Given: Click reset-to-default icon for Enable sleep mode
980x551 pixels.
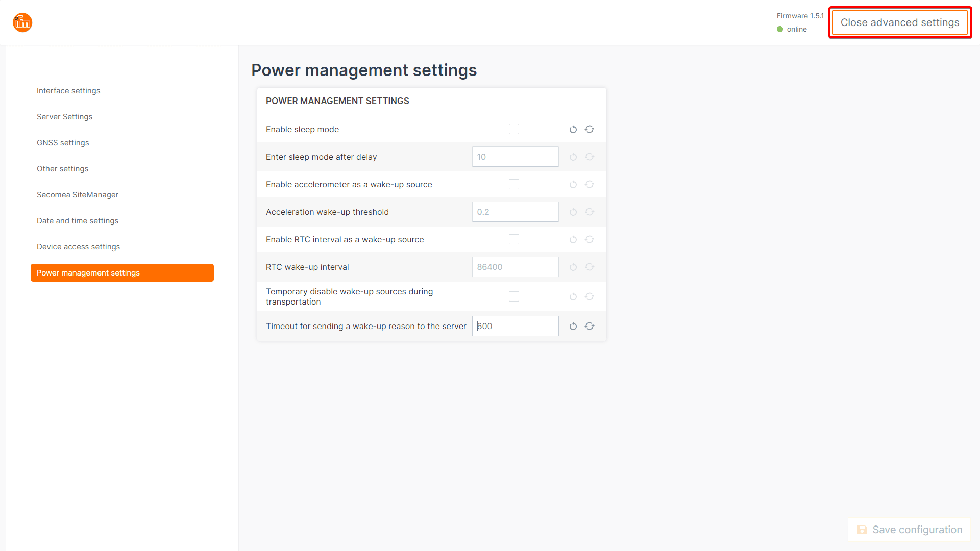Looking at the screenshot, I should coord(573,130).
